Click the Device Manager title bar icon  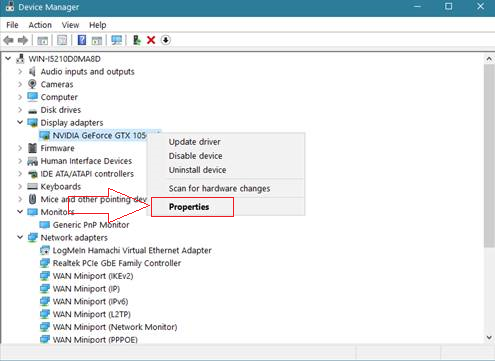click(10, 7)
